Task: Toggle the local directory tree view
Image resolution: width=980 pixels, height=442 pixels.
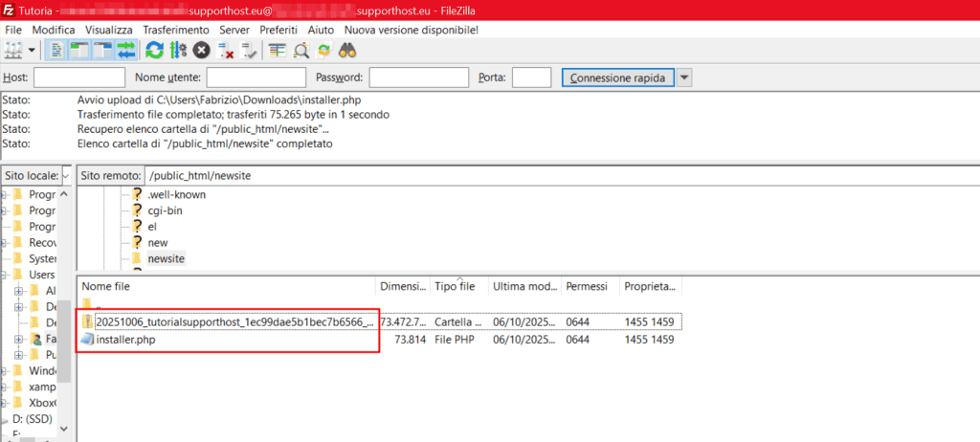Action: (79, 50)
